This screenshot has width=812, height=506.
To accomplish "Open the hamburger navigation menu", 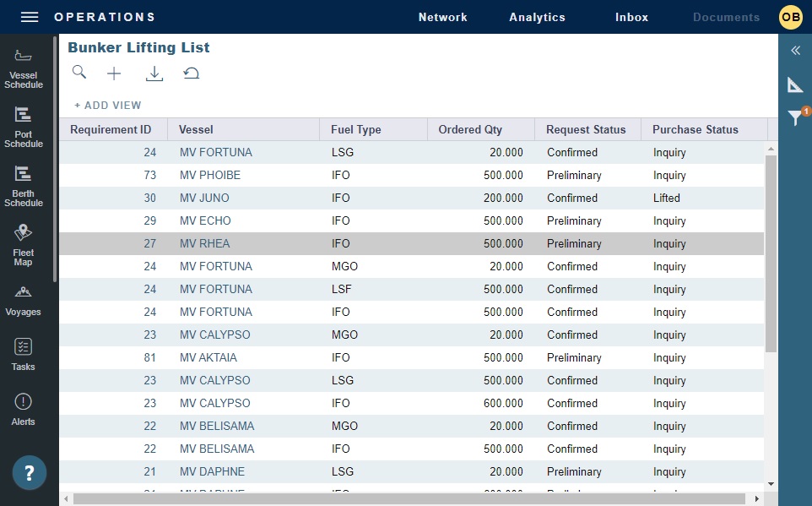I will coord(30,17).
